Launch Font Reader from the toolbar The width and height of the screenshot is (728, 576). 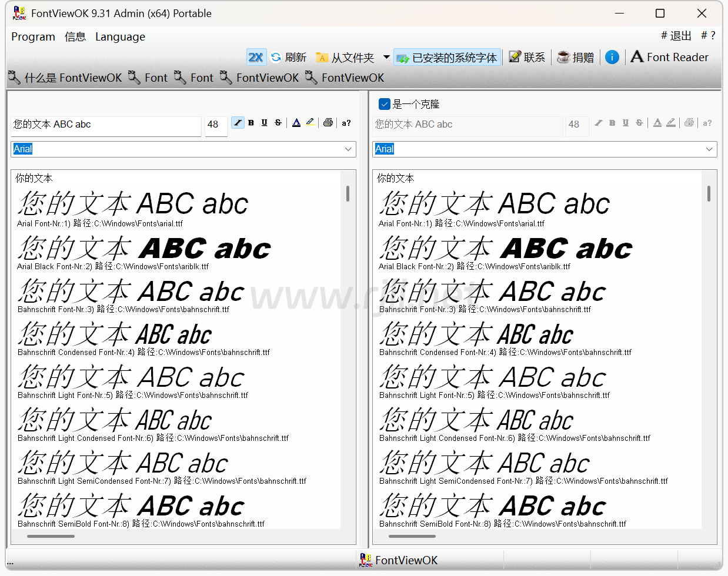pyautogui.click(x=670, y=57)
